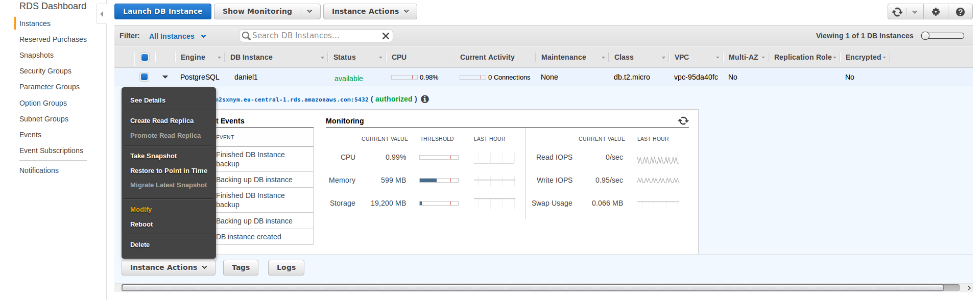Click the info icon next to authorized
The image size is (980, 300).
coord(425,99)
